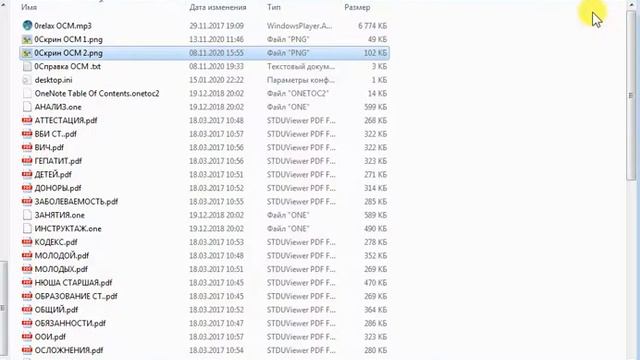Select file name КОДЕКС.pdf
Image resolution: width=640 pixels, height=360 pixels.
click(x=56, y=242)
